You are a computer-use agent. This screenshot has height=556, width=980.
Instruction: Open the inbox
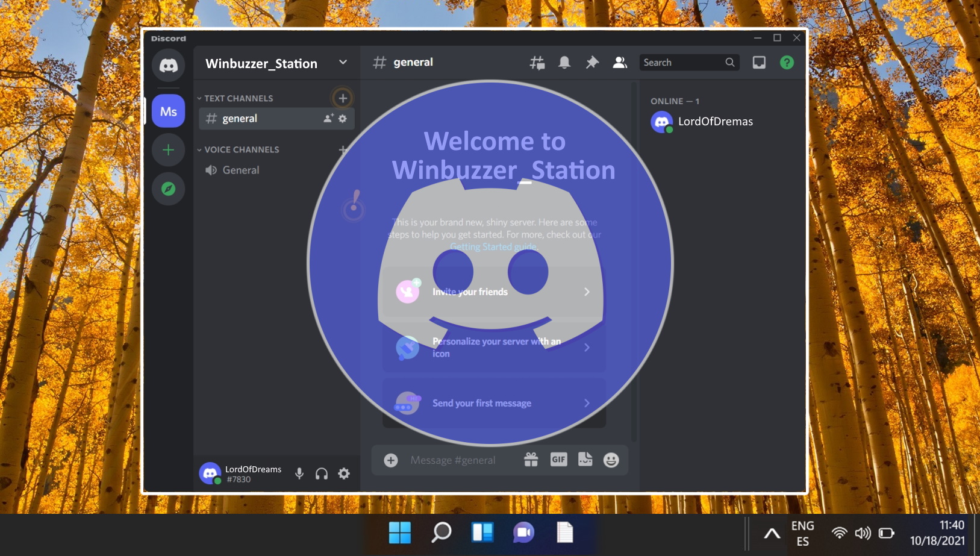(759, 63)
